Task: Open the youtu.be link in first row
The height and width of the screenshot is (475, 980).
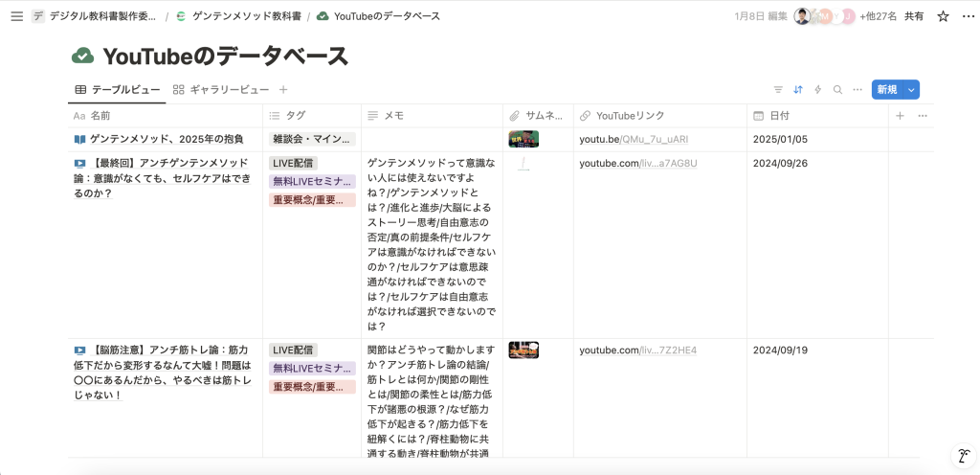Action: click(634, 140)
